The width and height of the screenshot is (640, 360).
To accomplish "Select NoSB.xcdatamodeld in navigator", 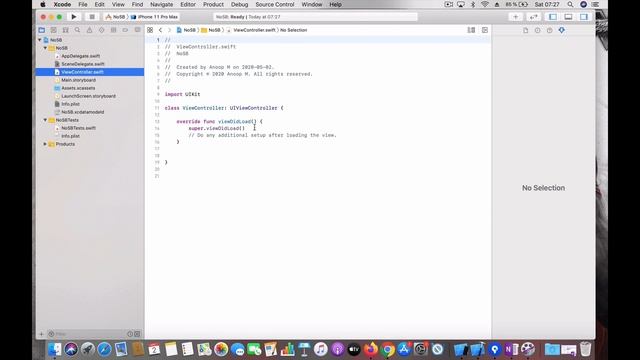I will [x=82, y=112].
